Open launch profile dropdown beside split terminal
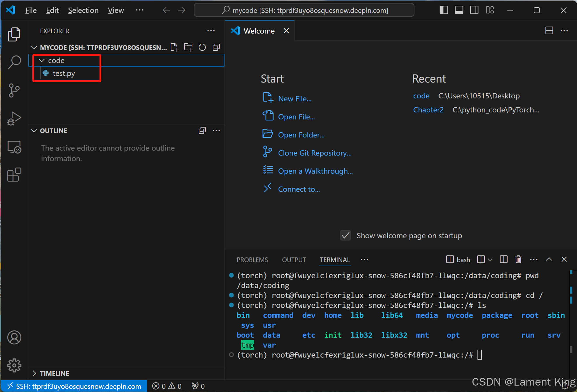 [490, 259]
